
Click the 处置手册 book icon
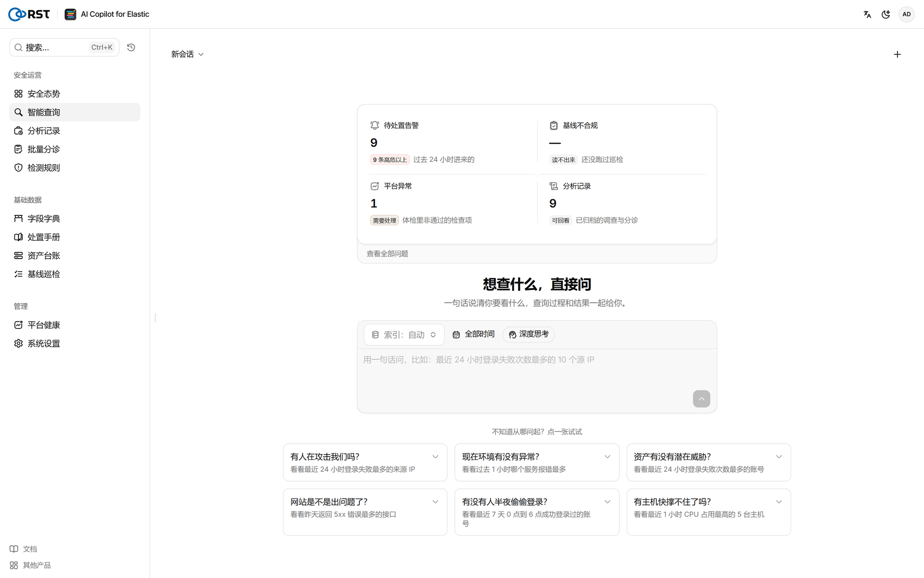[18, 237]
